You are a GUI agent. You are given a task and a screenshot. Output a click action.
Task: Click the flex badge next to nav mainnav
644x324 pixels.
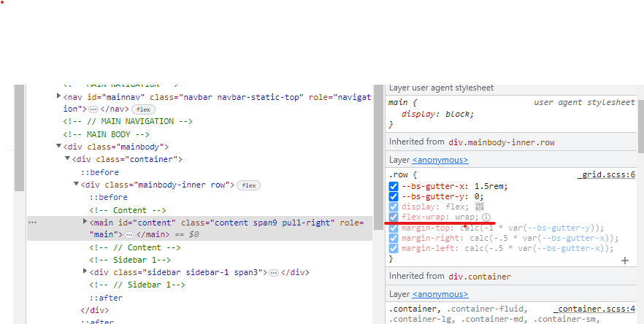coord(143,109)
